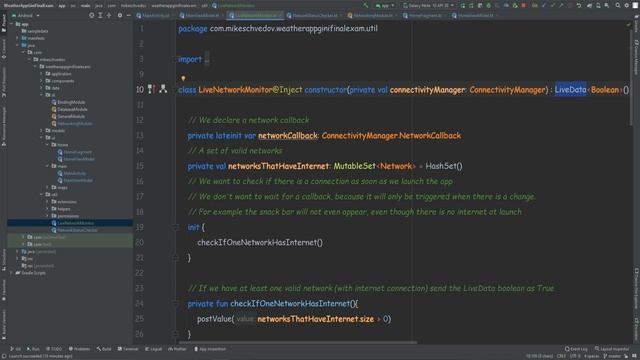Open the TODO tool window button
This screenshot has width=640, height=360.
pos(54,349)
